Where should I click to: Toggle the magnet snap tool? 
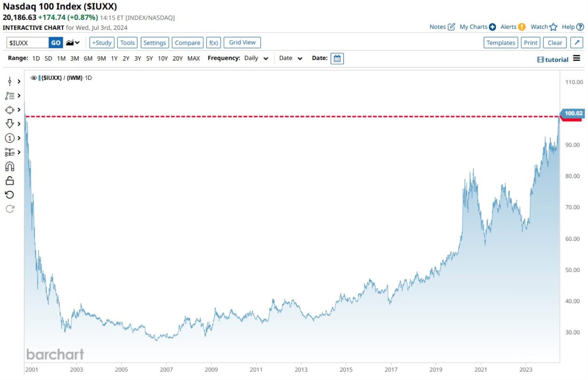pos(10,166)
